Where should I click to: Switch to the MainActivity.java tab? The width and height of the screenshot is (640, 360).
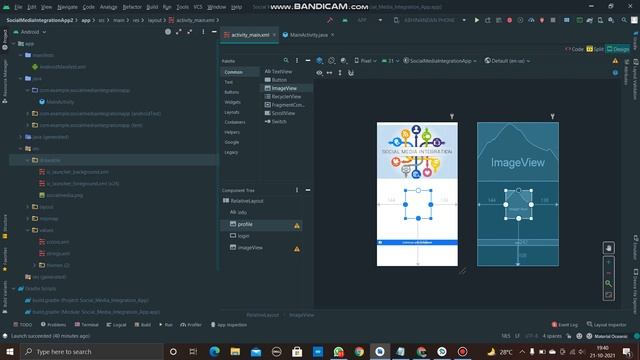(309, 35)
